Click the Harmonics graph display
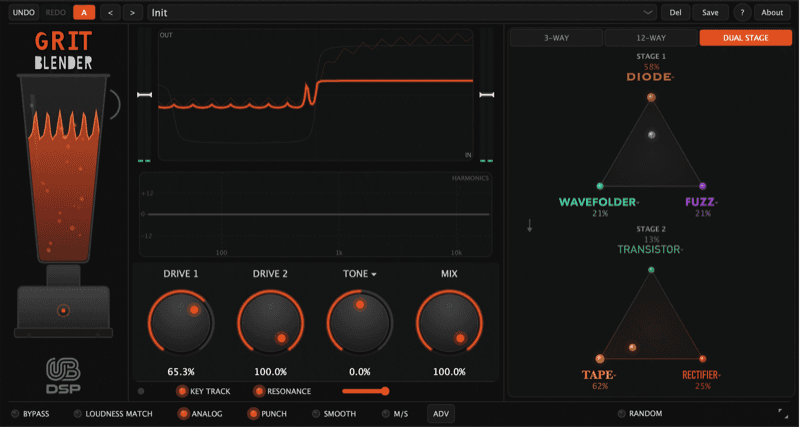800x427 pixels. click(315, 214)
